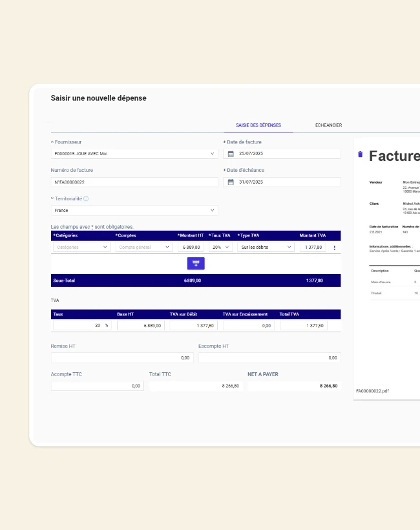The width and height of the screenshot is (420, 530).
Task: Add a new expense line
Action: click(x=196, y=263)
